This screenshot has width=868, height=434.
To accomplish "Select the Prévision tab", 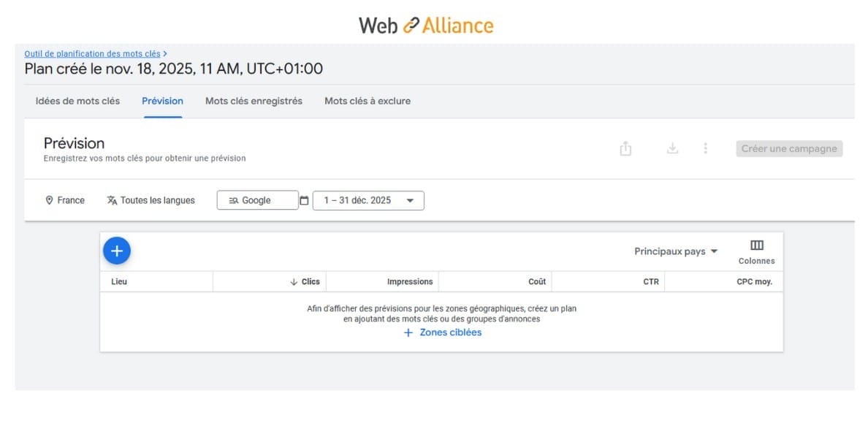I will (x=162, y=101).
